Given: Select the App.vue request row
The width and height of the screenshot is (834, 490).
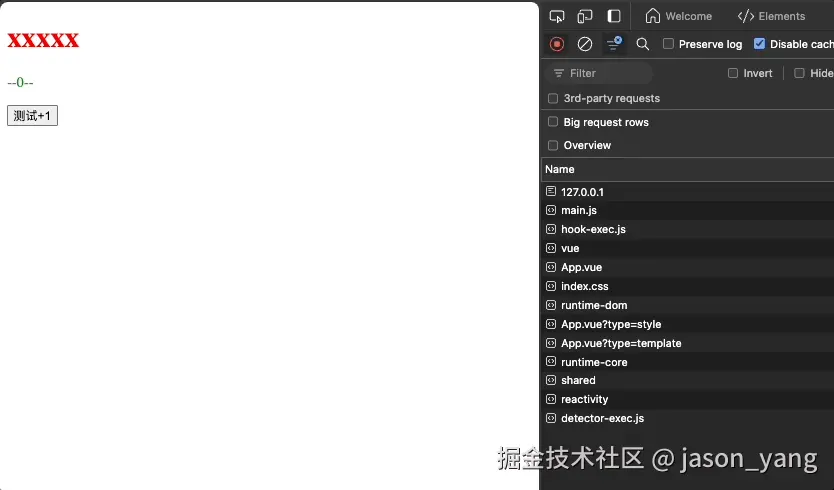Looking at the screenshot, I should pos(688,267).
